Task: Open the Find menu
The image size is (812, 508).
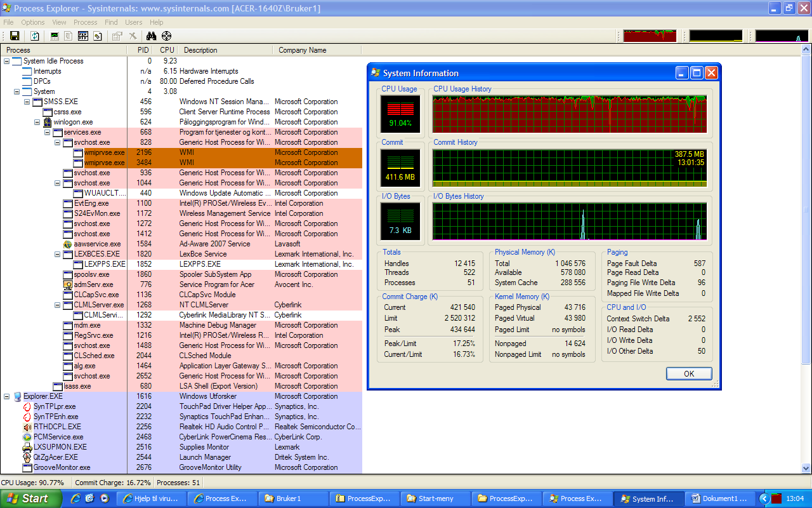Action: 111,22
